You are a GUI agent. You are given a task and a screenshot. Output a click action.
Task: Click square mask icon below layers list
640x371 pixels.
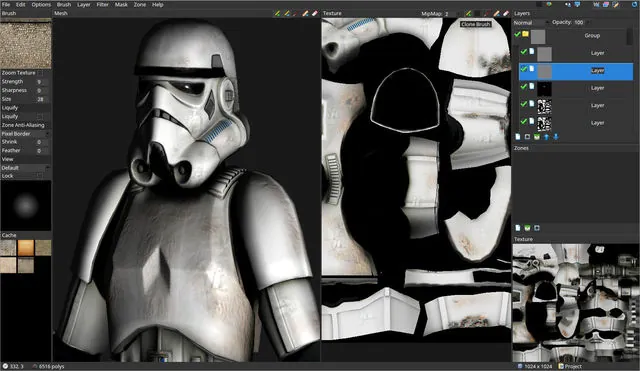coord(527,137)
